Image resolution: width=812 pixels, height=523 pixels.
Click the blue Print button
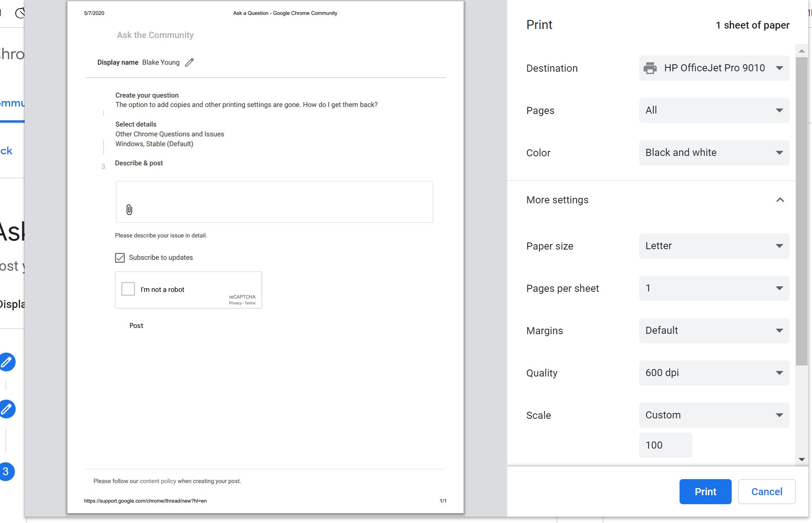click(x=705, y=492)
